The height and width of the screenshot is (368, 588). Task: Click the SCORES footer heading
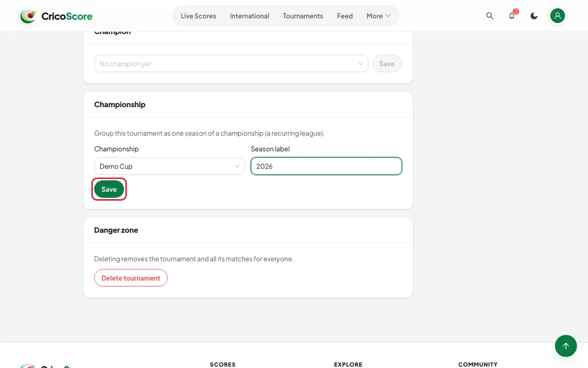pyautogui.click(x=223, y=365)
